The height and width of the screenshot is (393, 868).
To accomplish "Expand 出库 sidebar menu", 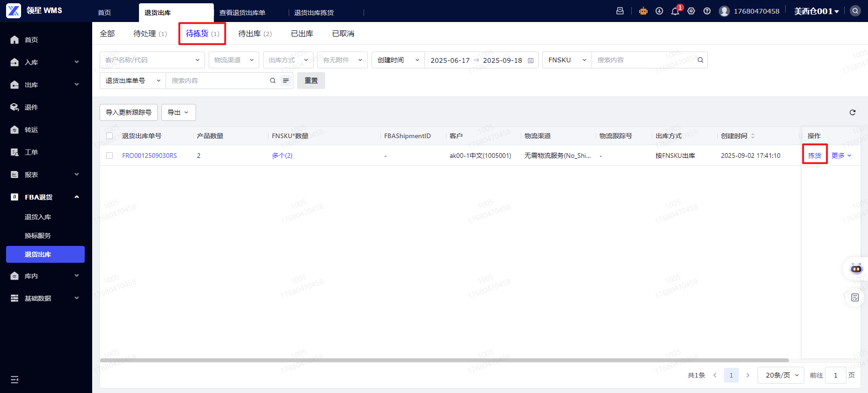I will pyautogui.click(x=46, y=85).
